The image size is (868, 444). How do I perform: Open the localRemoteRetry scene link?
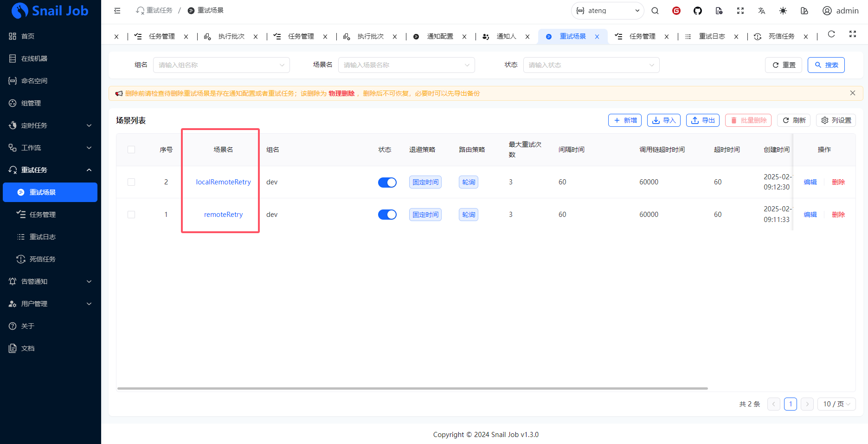[223, 182]
